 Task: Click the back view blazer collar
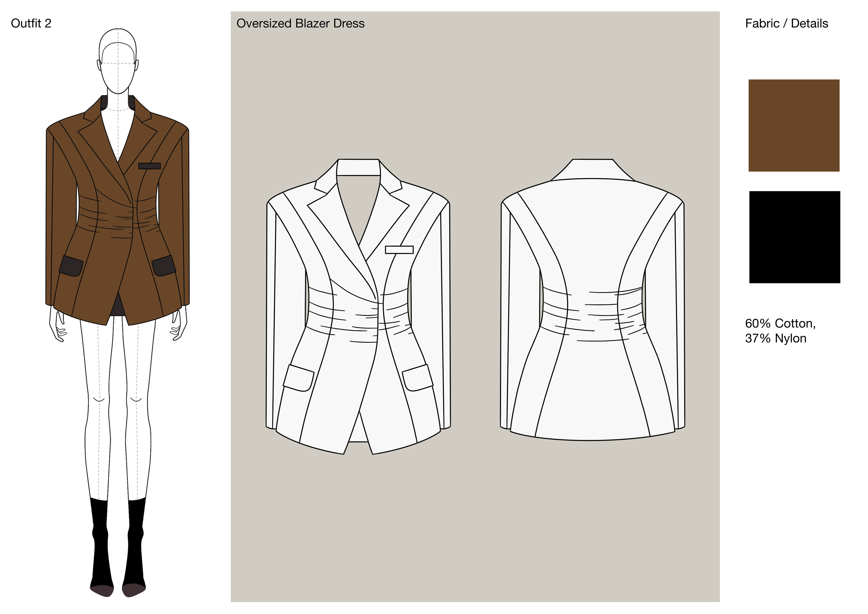point(592,169)
